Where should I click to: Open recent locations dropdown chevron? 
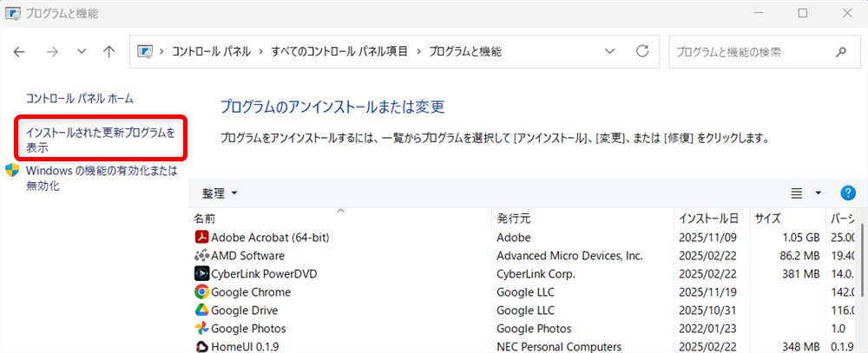82,52
